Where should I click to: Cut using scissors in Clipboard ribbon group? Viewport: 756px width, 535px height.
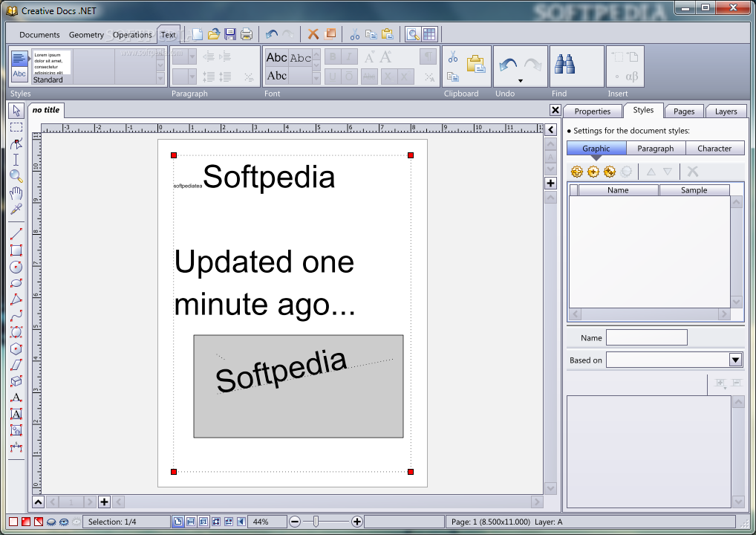pyautogui.click(x=453, y=57)
